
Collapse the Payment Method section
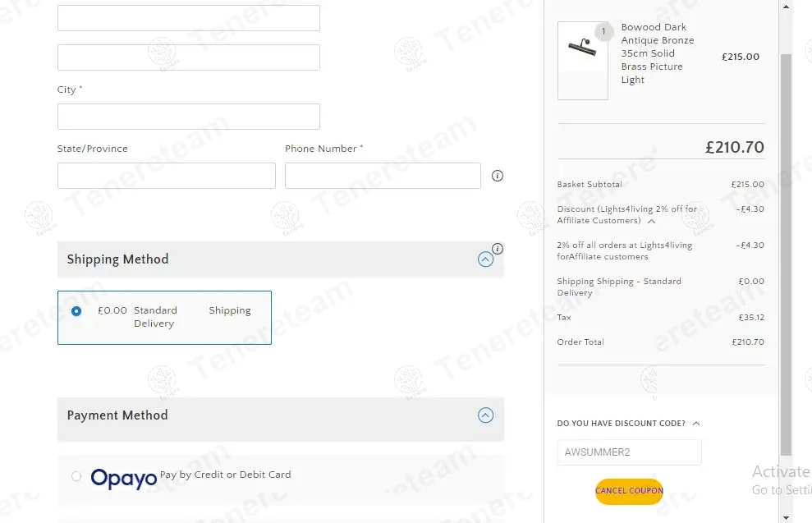point(485,415)
